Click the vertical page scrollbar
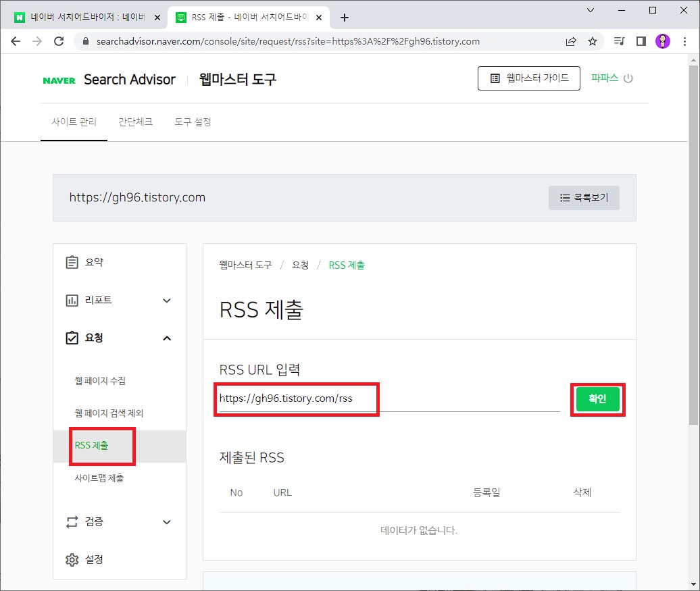 click(x=693, y=245)
